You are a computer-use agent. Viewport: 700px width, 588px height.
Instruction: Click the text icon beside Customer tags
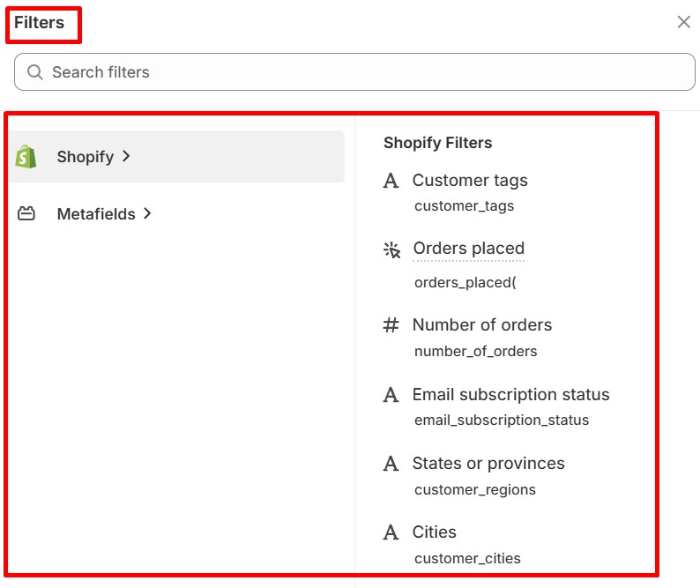[x=391, y=181]
